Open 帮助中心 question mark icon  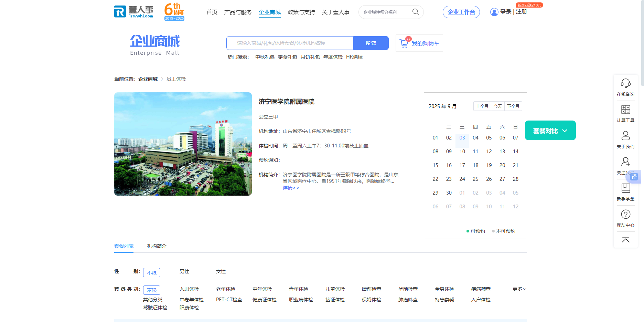tap(625, 214)
